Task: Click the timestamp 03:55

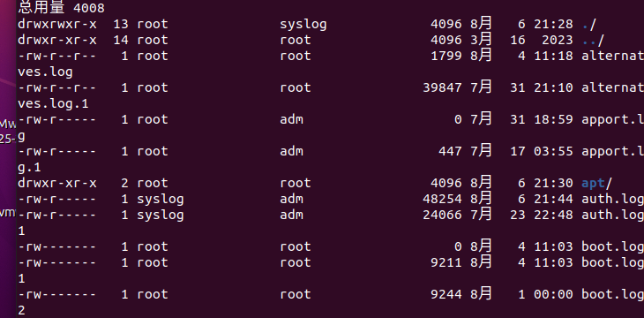Action: (553, 152)
